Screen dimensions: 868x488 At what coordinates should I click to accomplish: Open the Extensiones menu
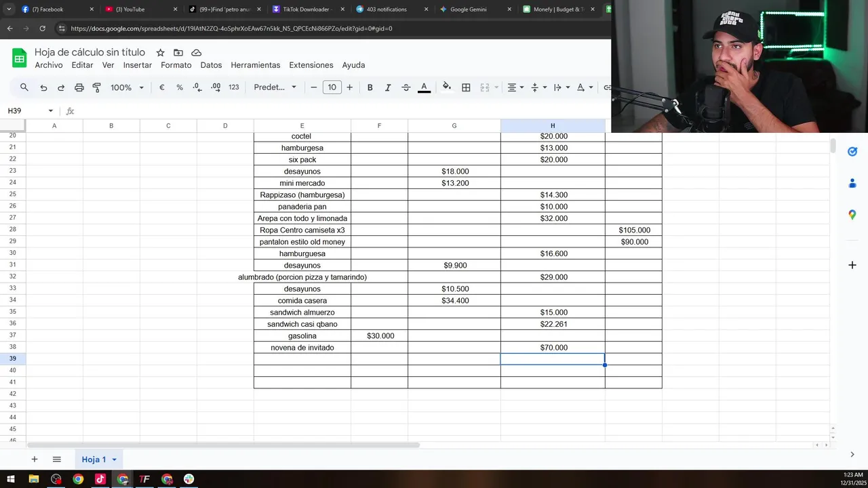coord(311,65)
